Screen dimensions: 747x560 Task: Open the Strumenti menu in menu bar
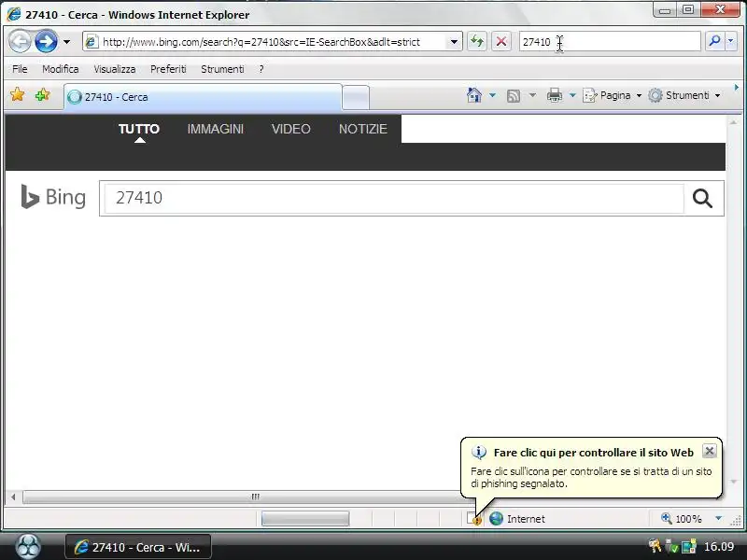coord(222,69)
